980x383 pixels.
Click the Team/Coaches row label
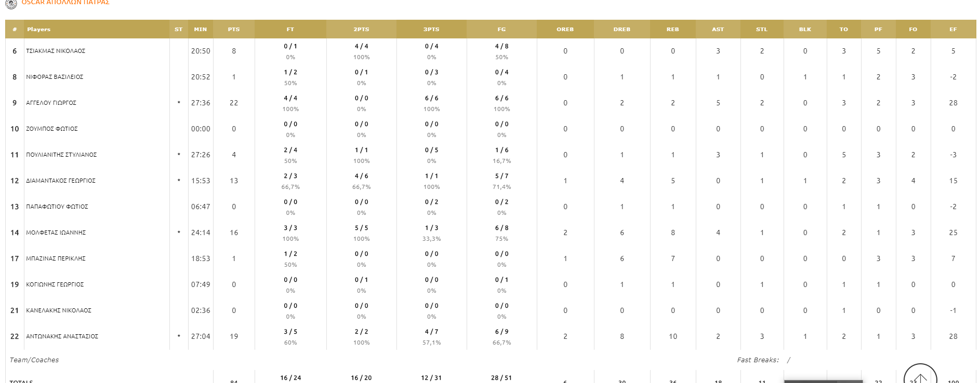coord(34,360)
